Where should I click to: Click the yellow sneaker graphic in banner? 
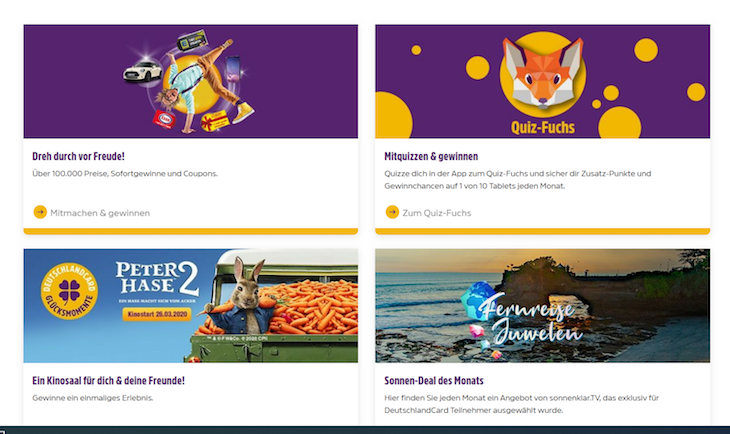pos(243,112)
